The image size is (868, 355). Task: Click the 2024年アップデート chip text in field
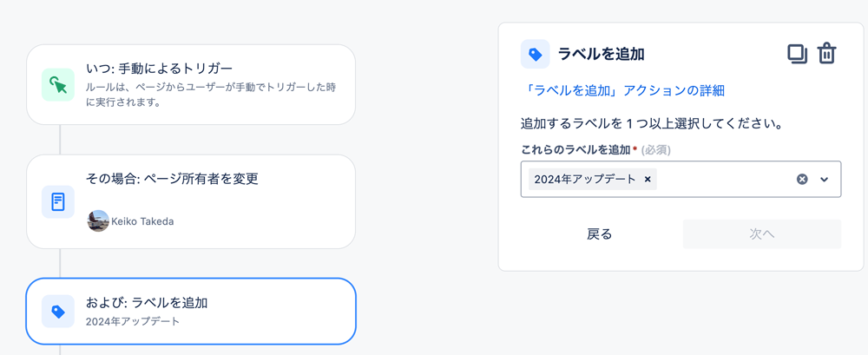(x=585, y=179)
